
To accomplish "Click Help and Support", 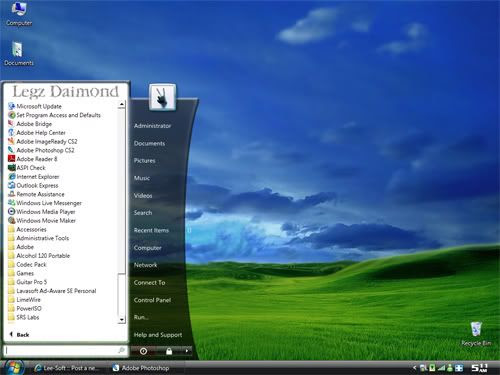I will click(158, 335).
